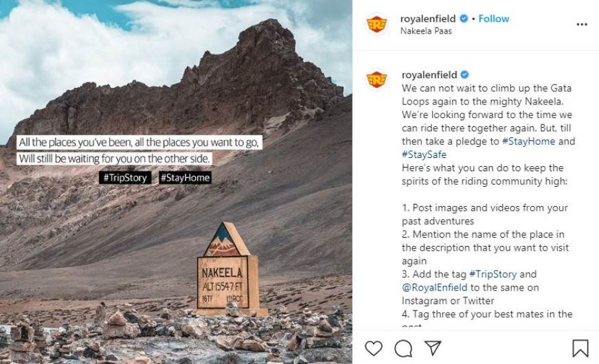Open the Nakeela Paas location link
Screen dimensions: 599x364
point(427,31)
